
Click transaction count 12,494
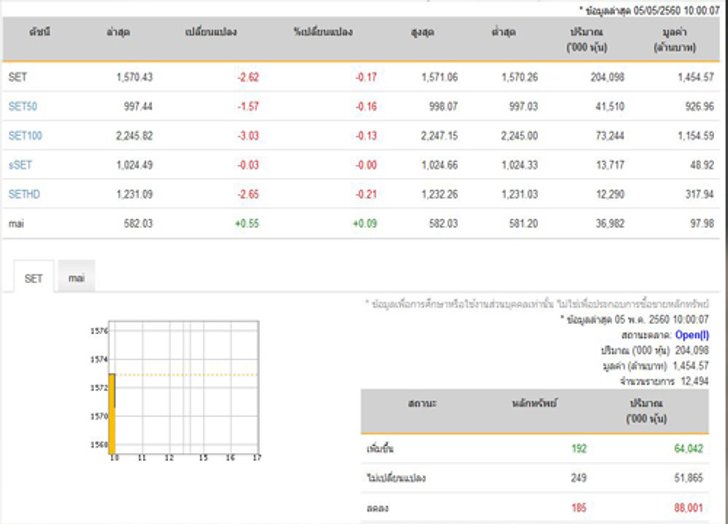point(695,381)
